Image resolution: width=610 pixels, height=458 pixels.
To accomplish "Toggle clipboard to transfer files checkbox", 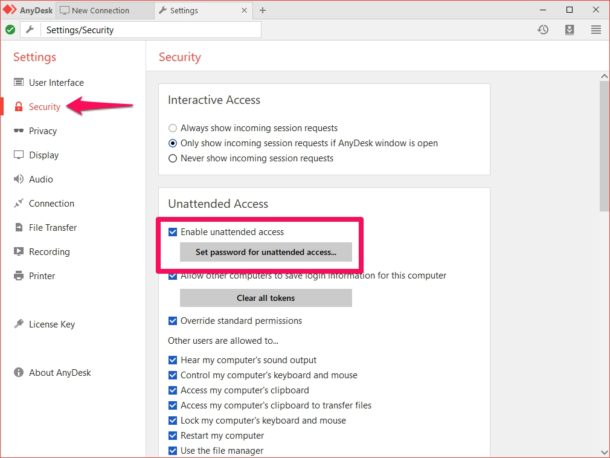I will [x=172, y=405].
